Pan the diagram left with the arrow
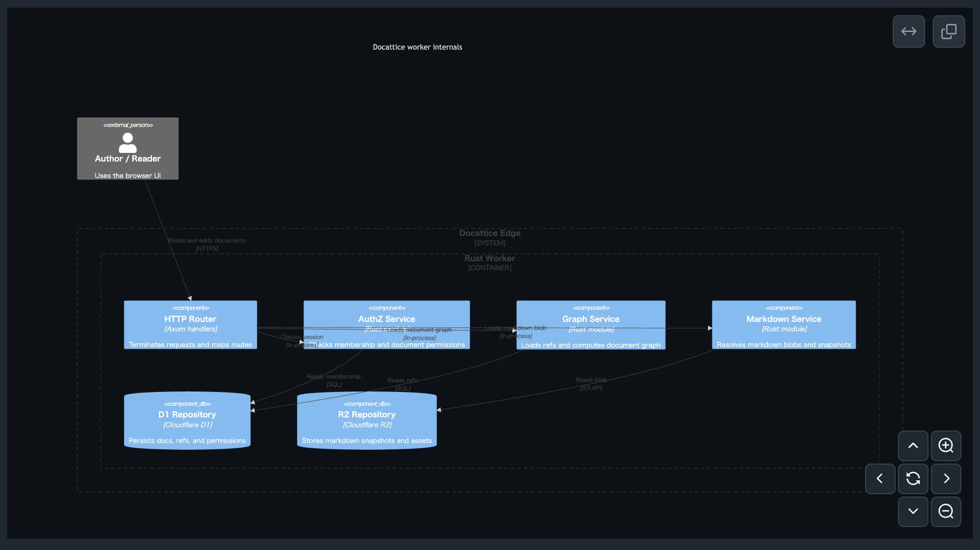 click(880, 479)
